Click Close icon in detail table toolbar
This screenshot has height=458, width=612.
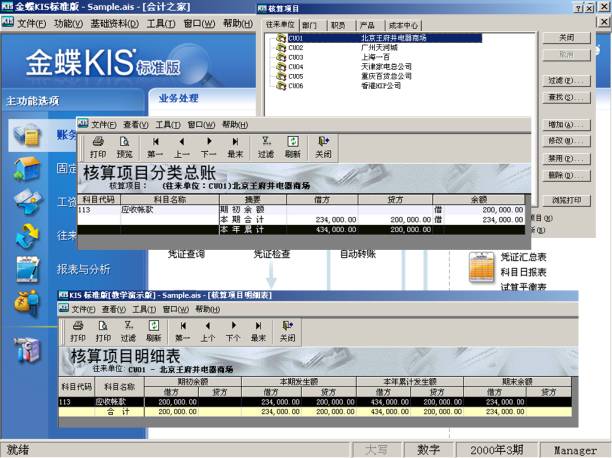point(288,331)
